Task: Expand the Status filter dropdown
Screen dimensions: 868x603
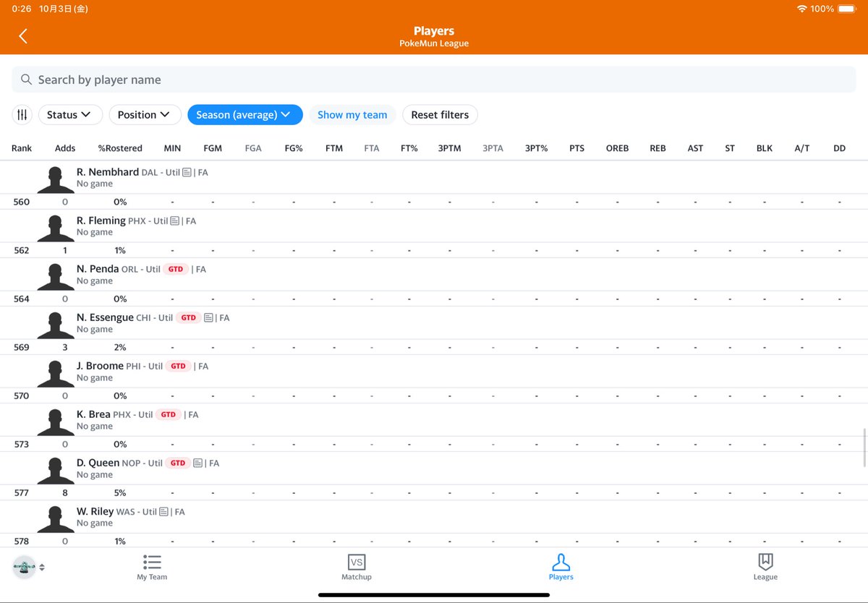Action: 69,115
